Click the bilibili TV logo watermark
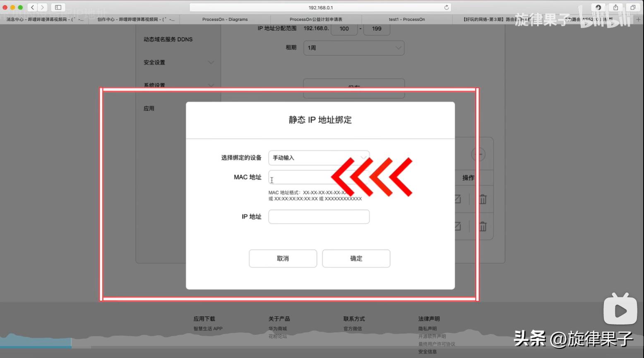 click(620, 310)
